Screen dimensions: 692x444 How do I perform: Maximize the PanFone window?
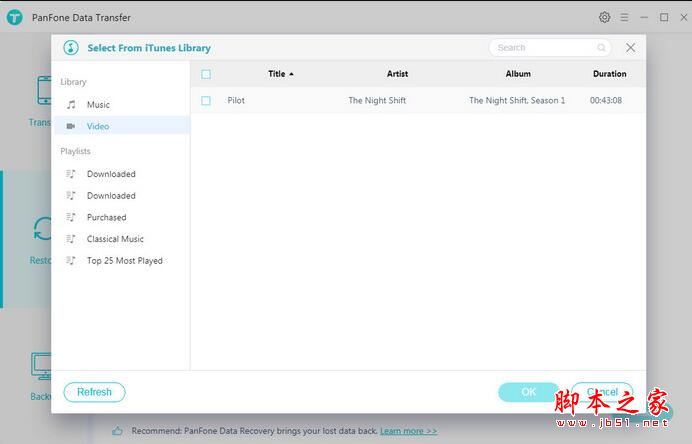click(x=664, y=17)
